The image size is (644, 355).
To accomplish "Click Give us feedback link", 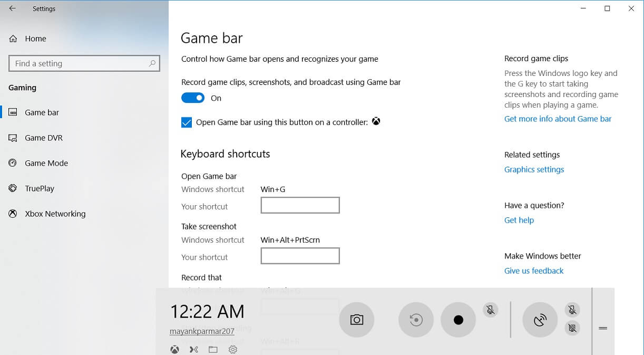I will (x=534, y=271).
